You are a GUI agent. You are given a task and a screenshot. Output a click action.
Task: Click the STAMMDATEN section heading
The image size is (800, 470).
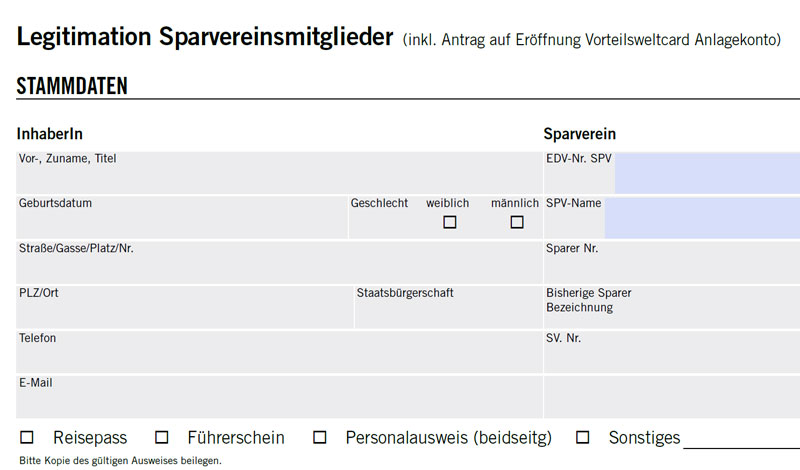(x=72, y=86)
